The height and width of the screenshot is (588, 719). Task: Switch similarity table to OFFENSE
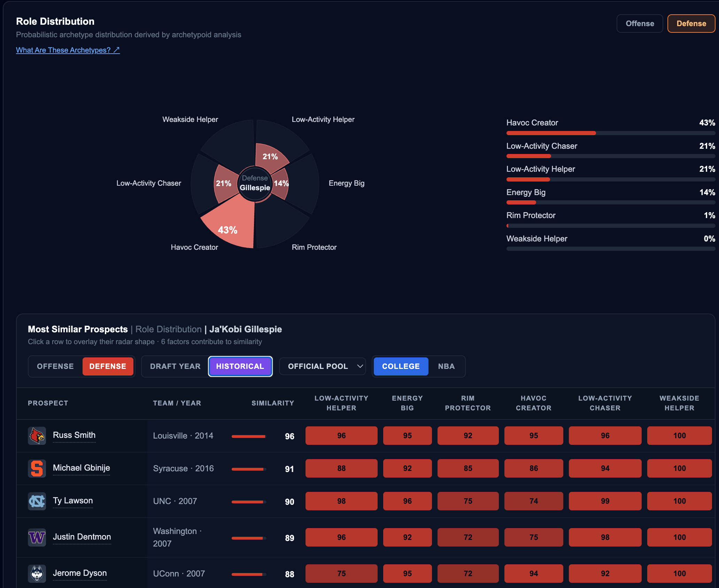click(x=55, y=366)
